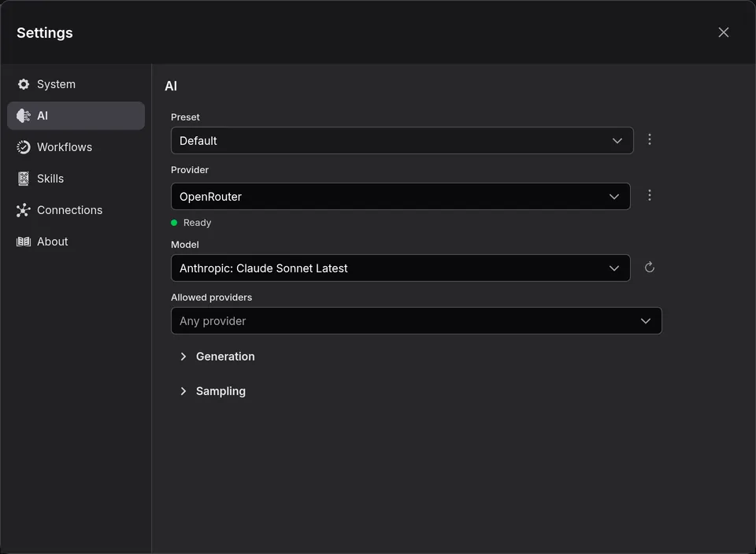Open the Preset more options menu
The height and width of the screenshot is (554, 756).
tap(650, 140)
